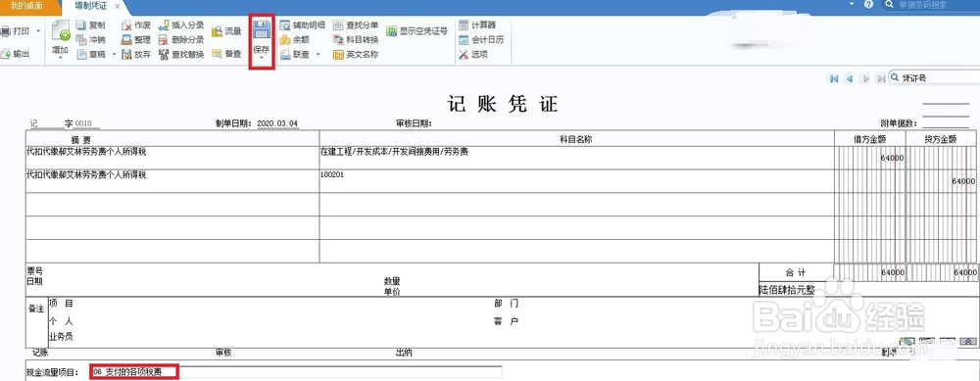
Task: Click the 保存 save icon
Action: tap(262, 30)
